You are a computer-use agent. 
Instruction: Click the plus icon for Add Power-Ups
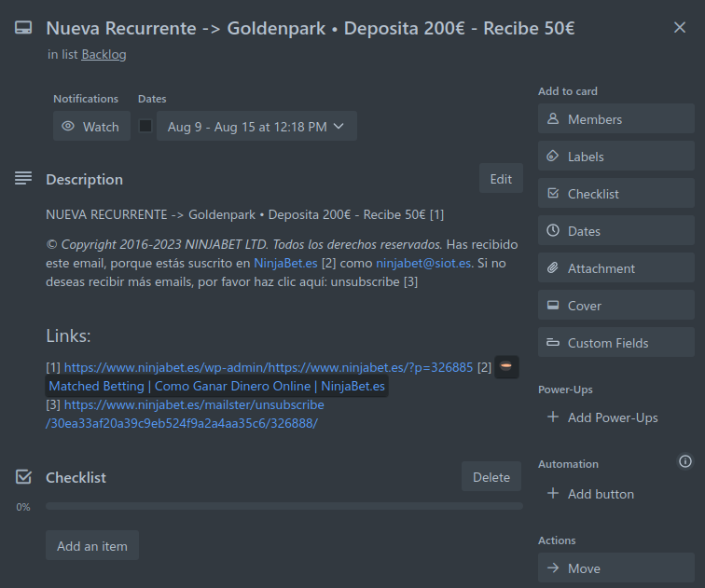click(x=553, y=417)
